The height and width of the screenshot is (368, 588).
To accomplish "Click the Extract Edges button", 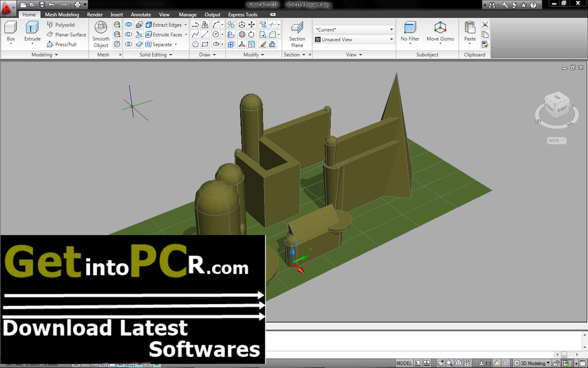I will pyautogui.click(x=164, y=25).
